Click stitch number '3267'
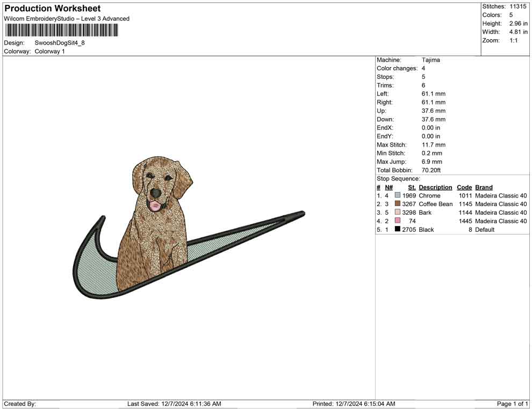 point(409,204)
